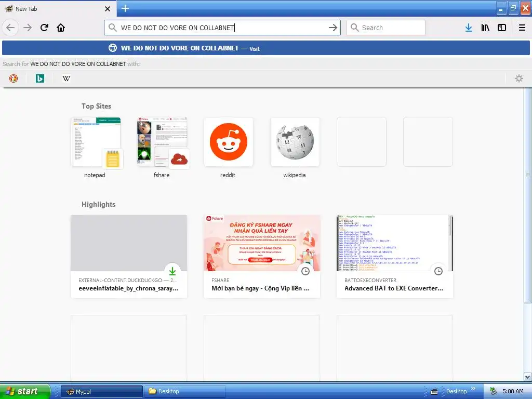Click the Desktop toolbar label in taskbar

click(456, 392)
